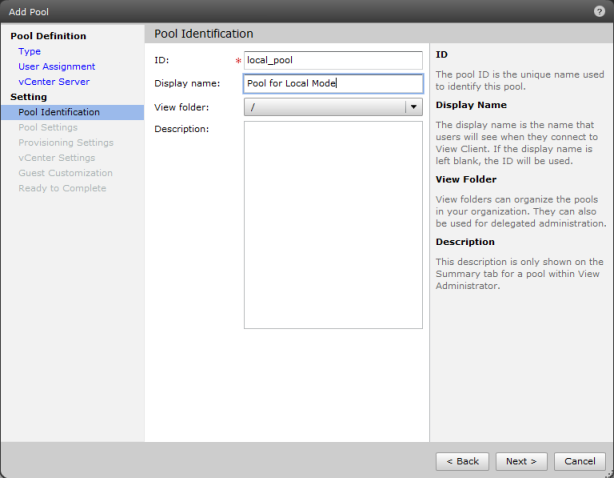Click the help question mark icon
614x478 pixels.
(x=598, y=10)
